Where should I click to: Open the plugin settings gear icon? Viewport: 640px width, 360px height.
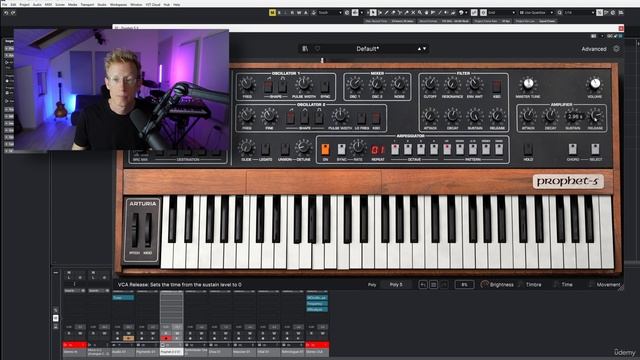[616, 49]
